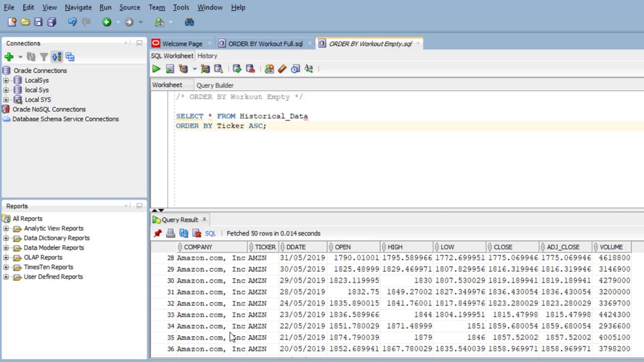Close the ORDER BY Workout Empty.sql tab
Screen dimensions: 644x362
point(417,43)
